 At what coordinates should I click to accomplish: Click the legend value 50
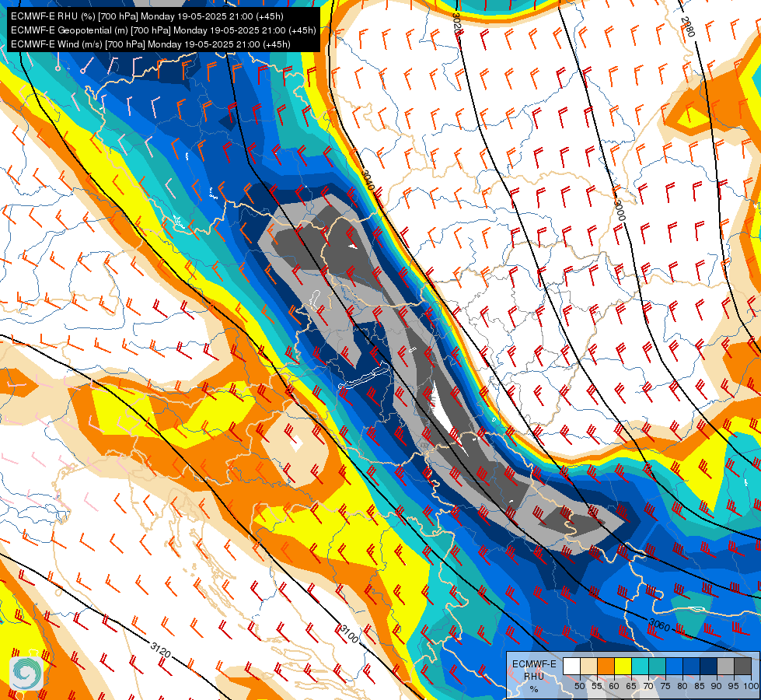click(x=580, y=686)
